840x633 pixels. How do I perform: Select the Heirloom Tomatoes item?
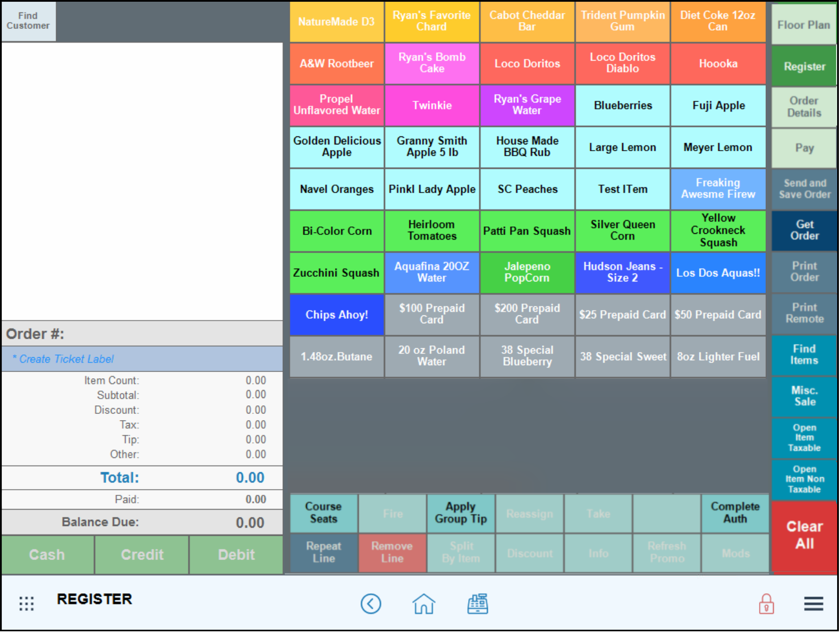(432, 230)
